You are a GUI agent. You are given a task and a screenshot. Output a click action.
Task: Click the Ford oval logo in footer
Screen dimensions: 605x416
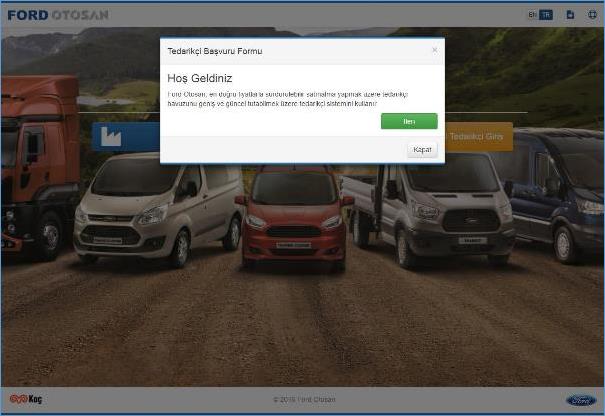pos(581,401)
